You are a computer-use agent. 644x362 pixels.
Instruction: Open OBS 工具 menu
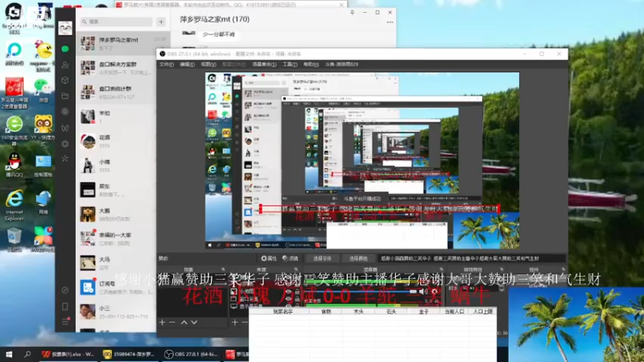click(290, 64)
